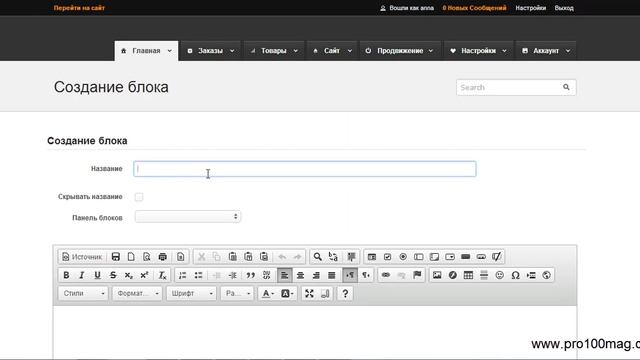Apply Block Quote formatting
This screenshot has width=640, height=360.
point(251,275)
